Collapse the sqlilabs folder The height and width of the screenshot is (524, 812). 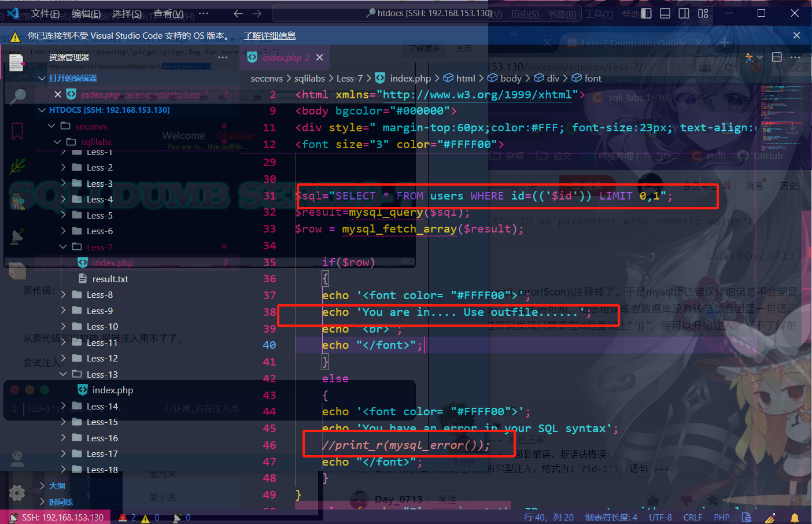coord(57,142)
